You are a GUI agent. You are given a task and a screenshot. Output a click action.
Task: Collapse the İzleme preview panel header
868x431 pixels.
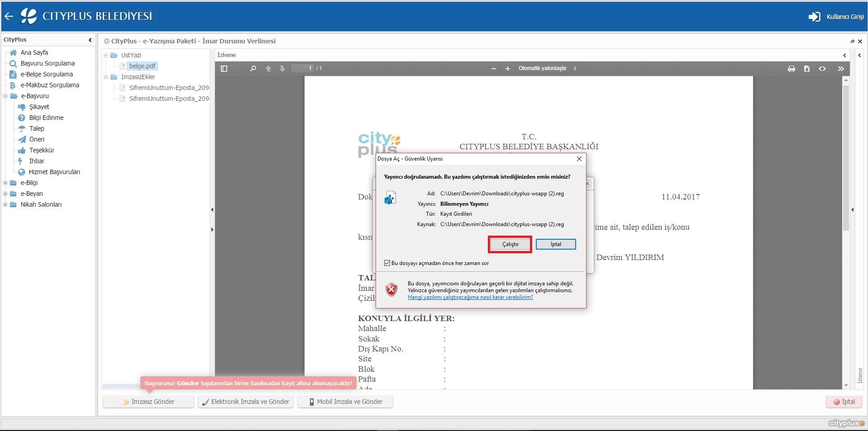coord(844,55)
